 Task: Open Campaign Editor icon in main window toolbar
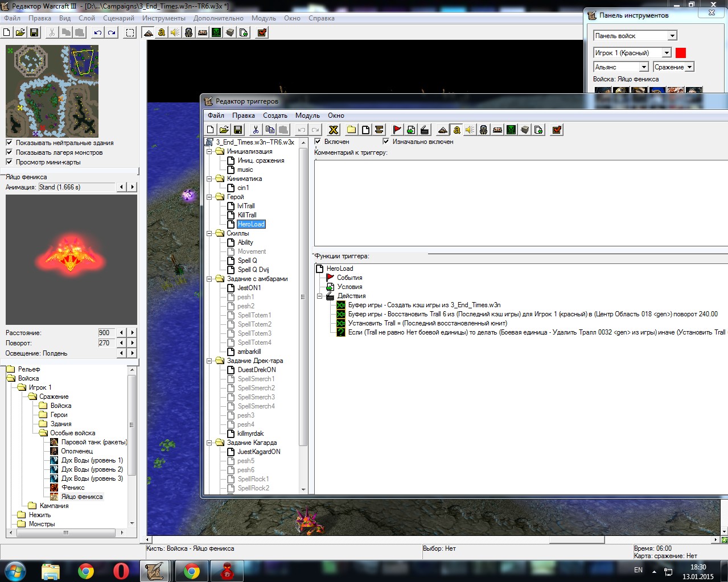tap(203, 32)
